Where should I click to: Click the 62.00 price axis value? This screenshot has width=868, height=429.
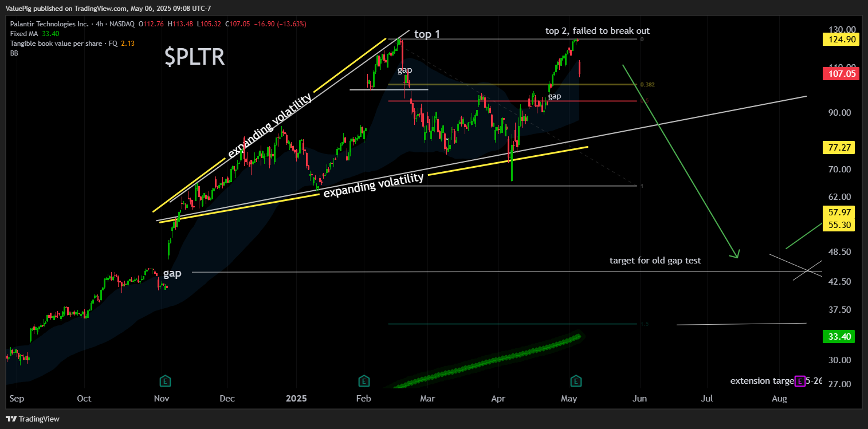[840, 197]
